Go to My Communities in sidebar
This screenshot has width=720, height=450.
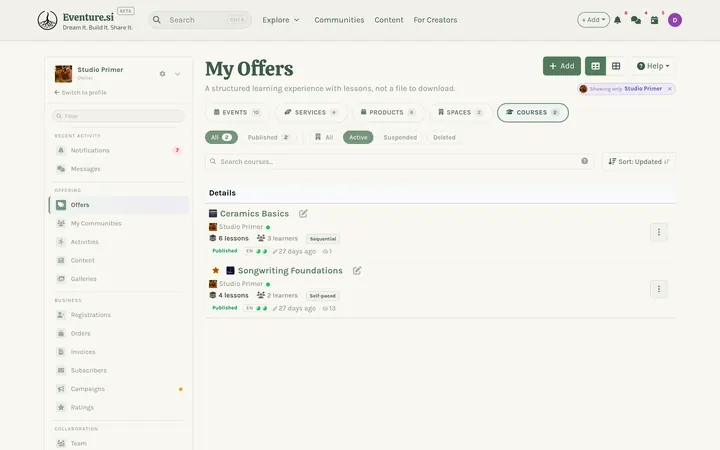tap(119, 223)
